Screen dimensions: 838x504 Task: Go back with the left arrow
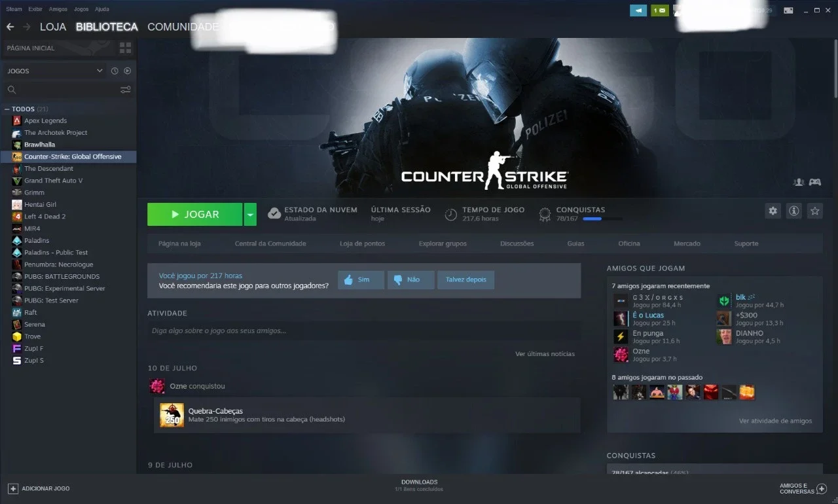click(10, 27)
